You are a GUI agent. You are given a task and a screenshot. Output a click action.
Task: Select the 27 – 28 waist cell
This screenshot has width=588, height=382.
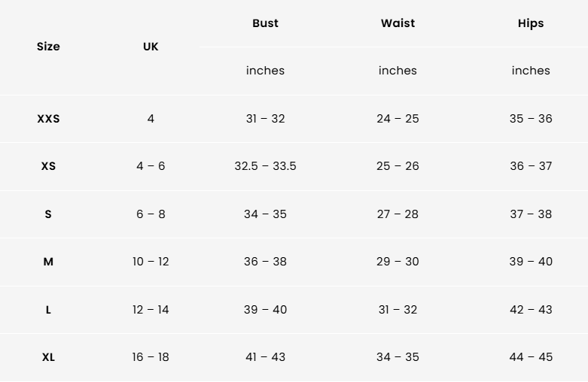398,214
